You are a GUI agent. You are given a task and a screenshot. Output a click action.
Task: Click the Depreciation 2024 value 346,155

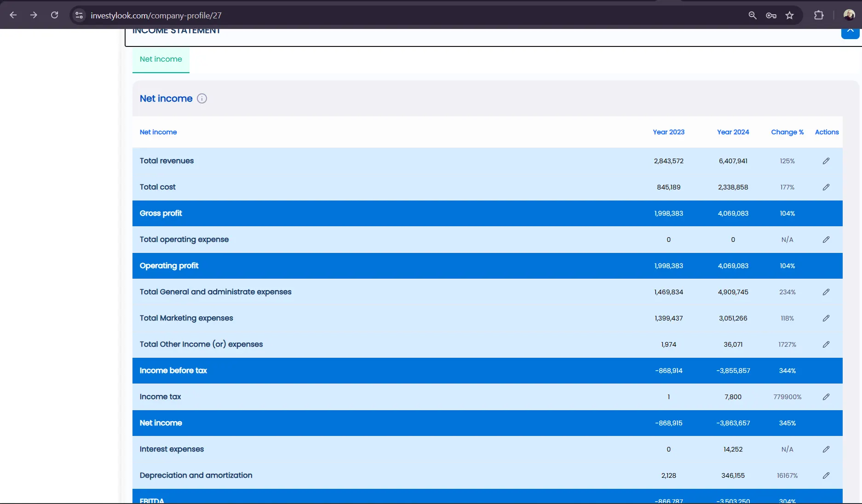pos(733,475)
